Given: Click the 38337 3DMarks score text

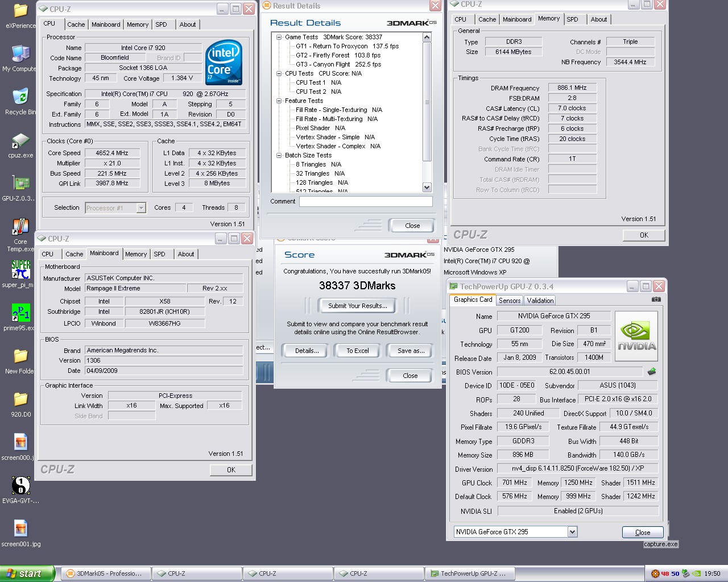Looking at the screenshot, I should point(357,286).
